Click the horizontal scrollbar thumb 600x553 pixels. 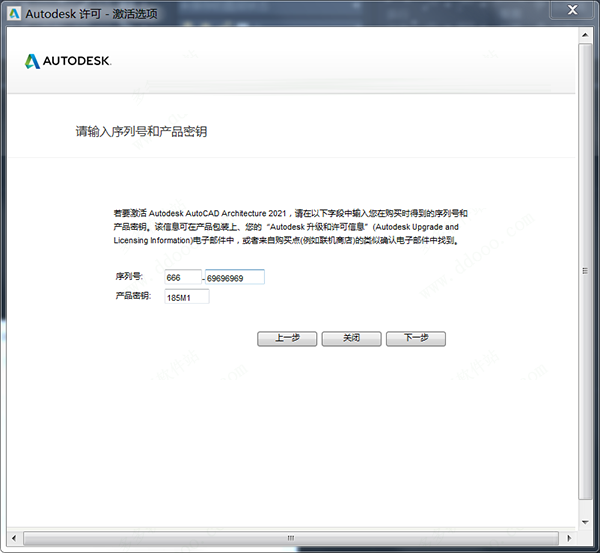291,538
